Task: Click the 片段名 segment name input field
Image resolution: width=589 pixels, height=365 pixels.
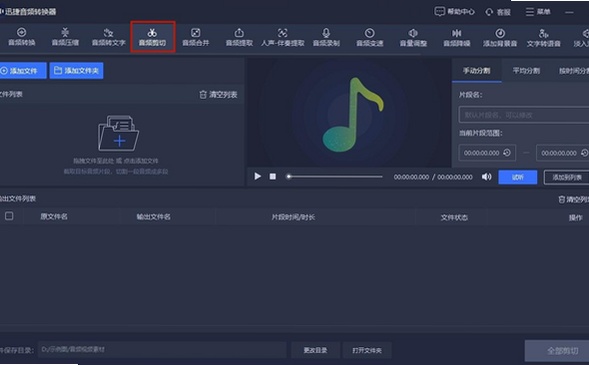Action: coord(524,115)
